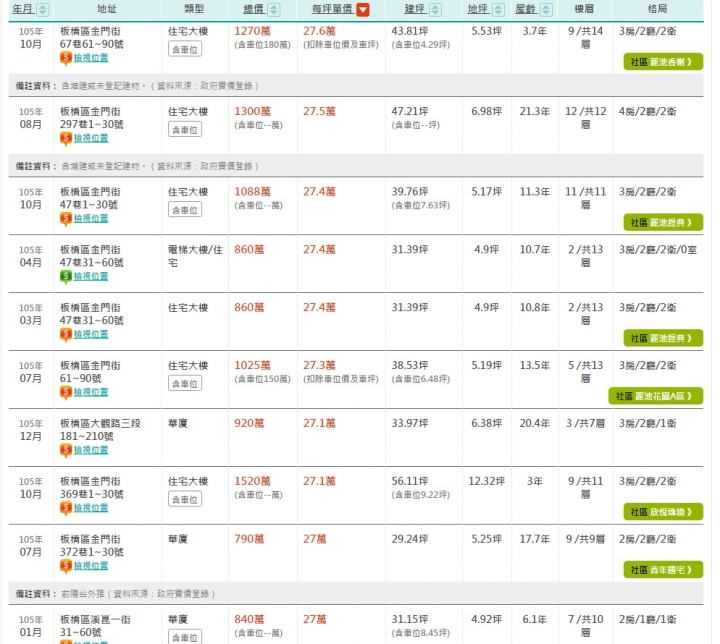Viewport: 720px width, 644px height.
Task: Open 檢視位置 link for 金門街47巷1~30號
Action: 91,219
